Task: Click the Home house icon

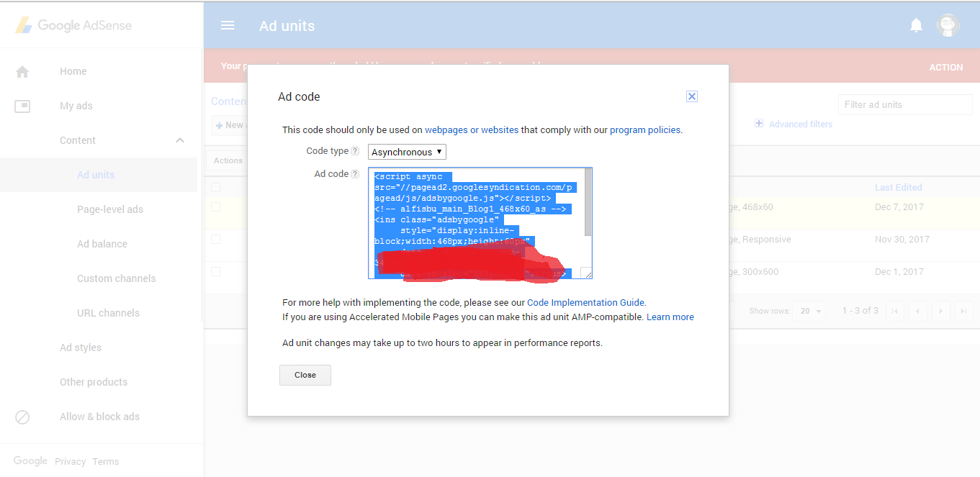Action: [22, 71]
